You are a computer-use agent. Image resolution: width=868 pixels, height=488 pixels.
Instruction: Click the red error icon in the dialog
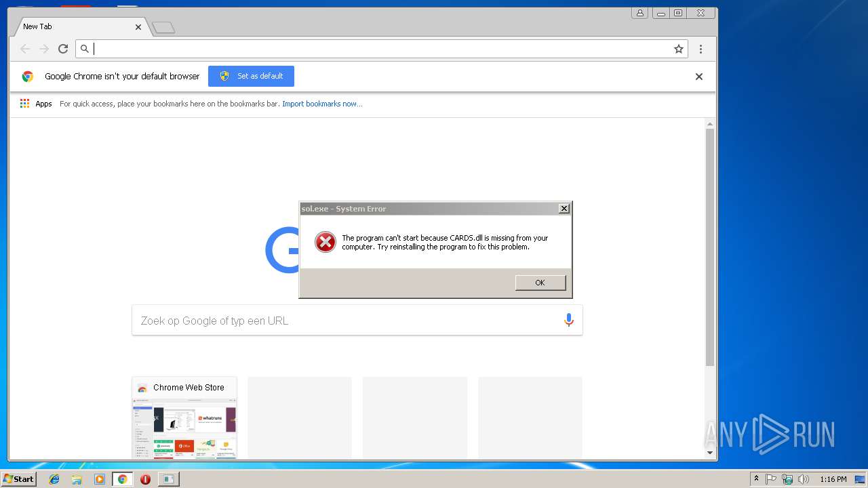tap(325, 242)
